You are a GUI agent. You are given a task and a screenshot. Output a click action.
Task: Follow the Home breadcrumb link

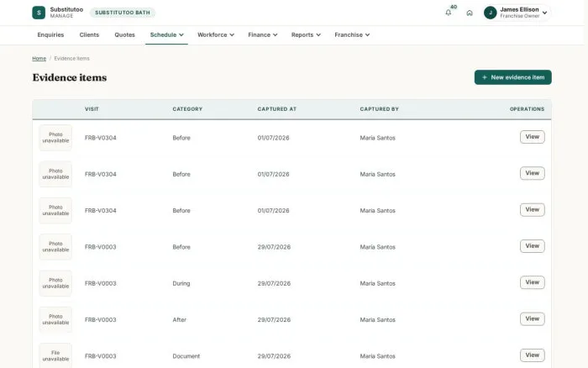pyautogui.click(x=39, y=59)
